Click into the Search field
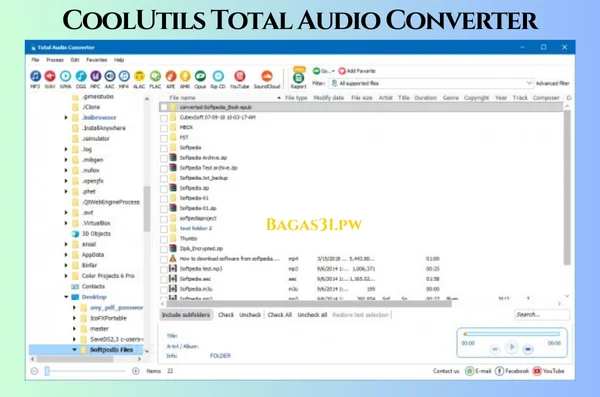The width and height of the screenshot is (600, 397). point(542,315)
